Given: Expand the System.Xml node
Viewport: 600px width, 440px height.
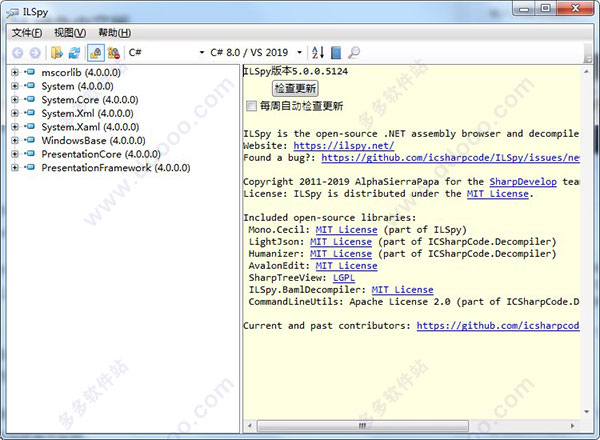Looking at the screenshot, I should click(15, 113).
